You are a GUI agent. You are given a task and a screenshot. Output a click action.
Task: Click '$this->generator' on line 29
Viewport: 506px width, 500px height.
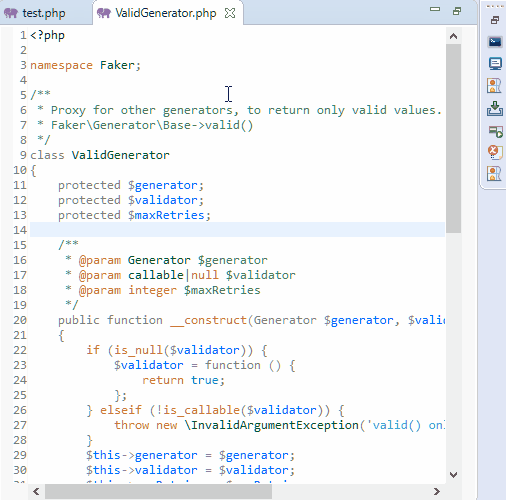pos(141,455)
